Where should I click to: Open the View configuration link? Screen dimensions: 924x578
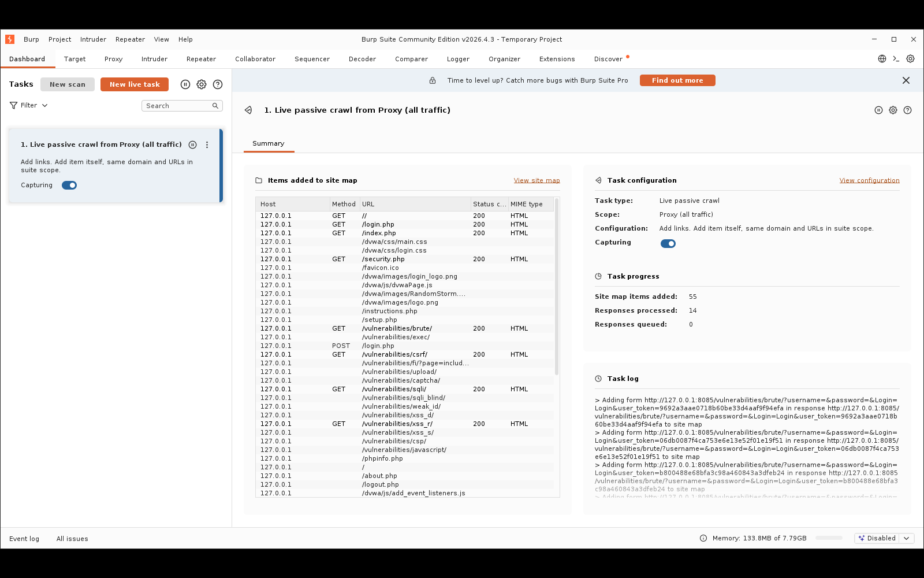(x=869, y=180)
